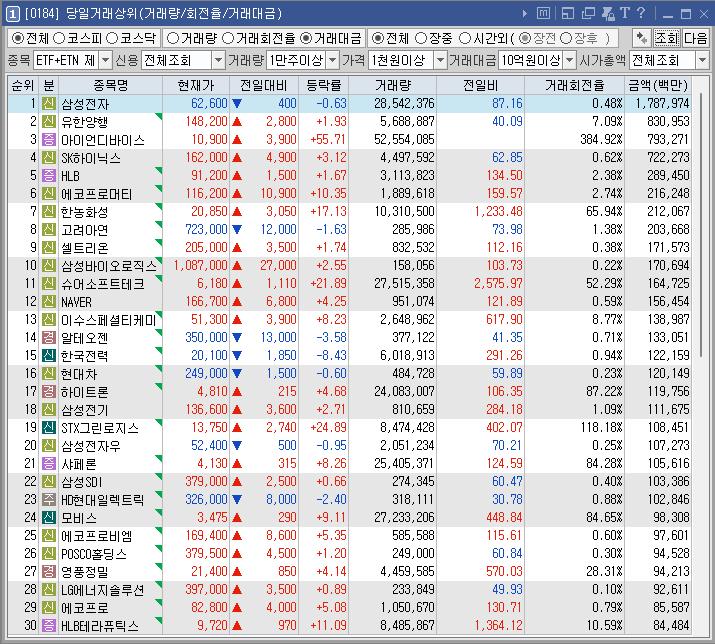Click the swap arrows icon beside 조회
The width and height of the screenshot is (715, 644).
(641, 38)
